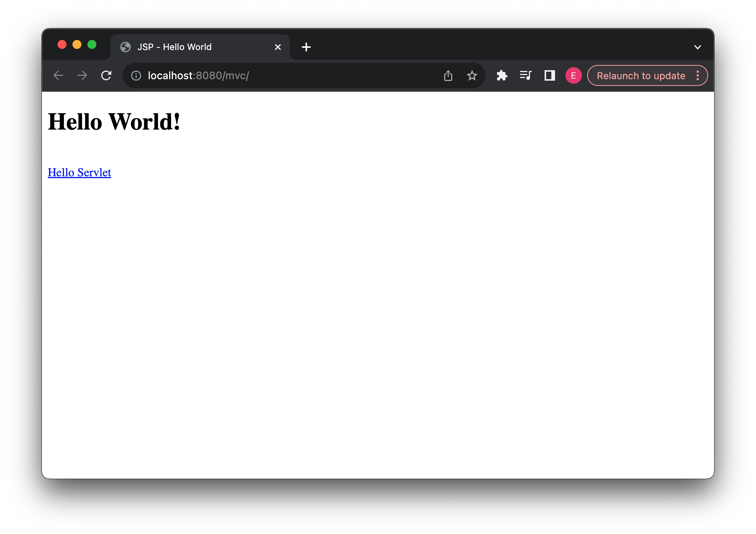
Task: Open the side panel icon
Action: pyautogui.click(x=549, y=75)
